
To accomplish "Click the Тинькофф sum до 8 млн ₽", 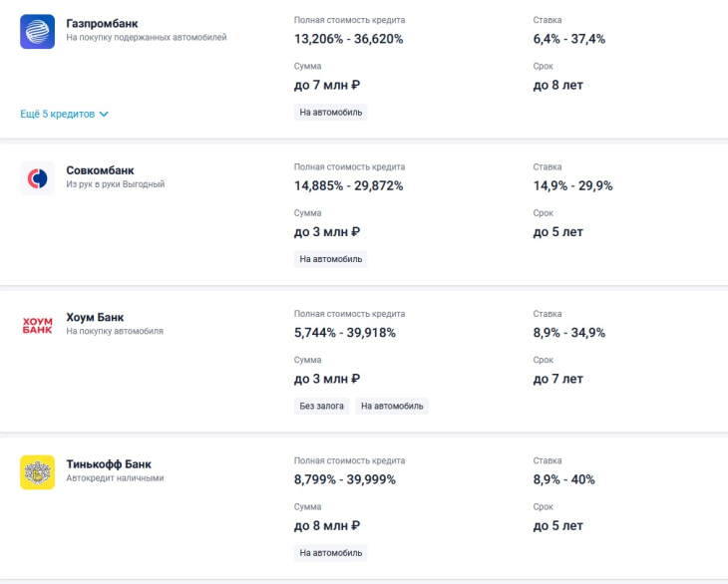I will click(x=327, y=526).
